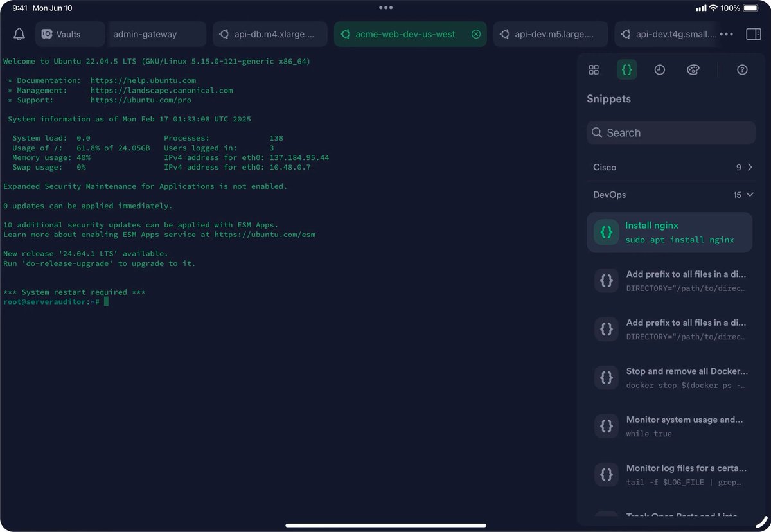Click the Monitor system usage braces icon
This screenshot has height=532, width=771.
coord(607,426)
